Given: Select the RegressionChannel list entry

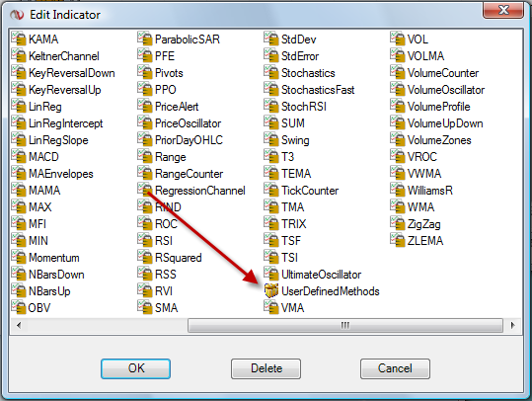Looking at the screenshot, I should click(x=191, y=191).
